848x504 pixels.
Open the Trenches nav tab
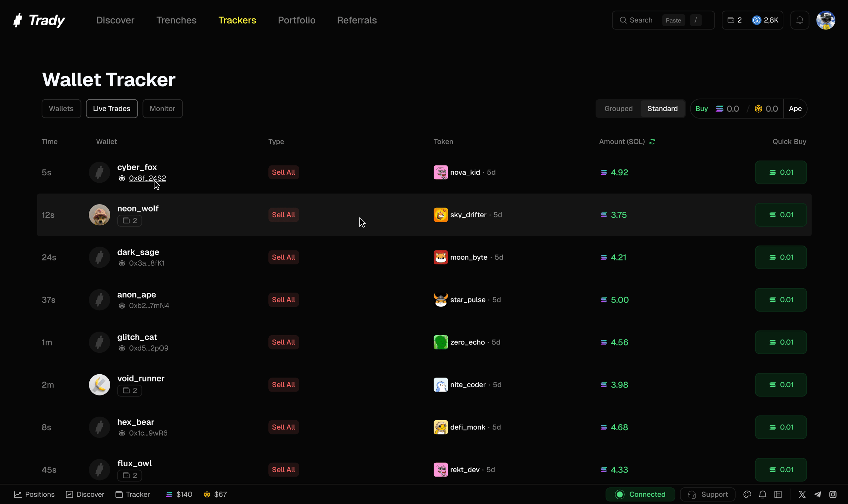click(177, 20)
